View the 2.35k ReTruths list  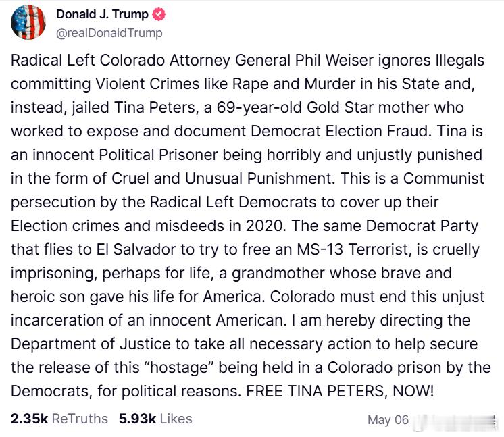(59, 419)
